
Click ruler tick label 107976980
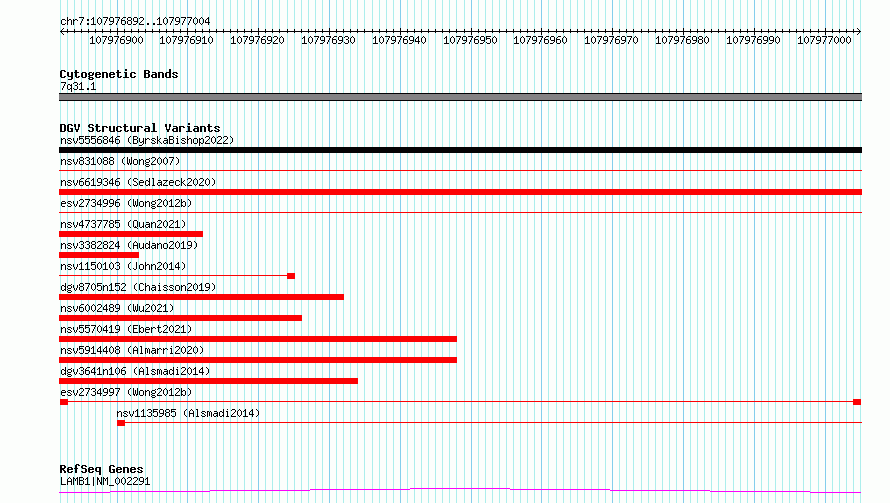[682, 40]
